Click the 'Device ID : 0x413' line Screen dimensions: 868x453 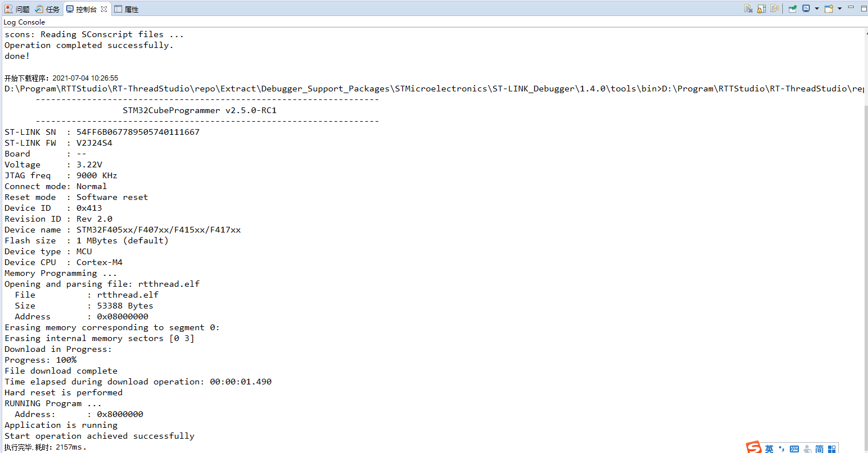click(x=54, y=208)
